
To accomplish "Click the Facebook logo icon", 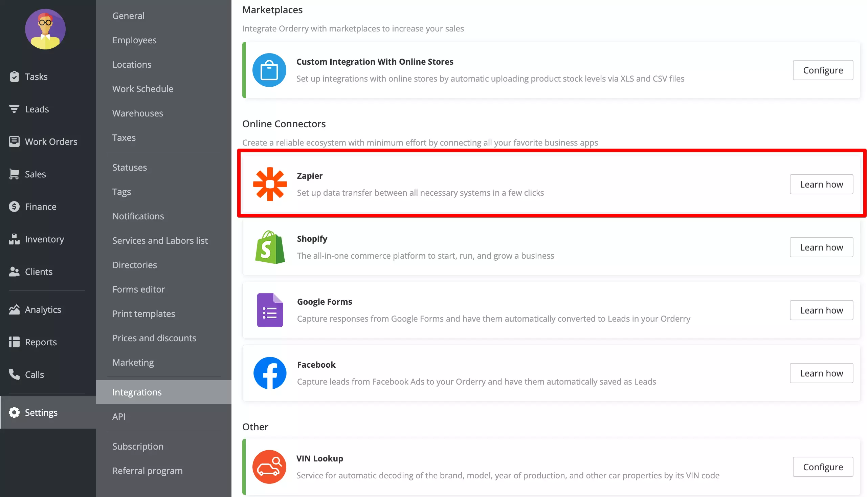I will point(270,373).
